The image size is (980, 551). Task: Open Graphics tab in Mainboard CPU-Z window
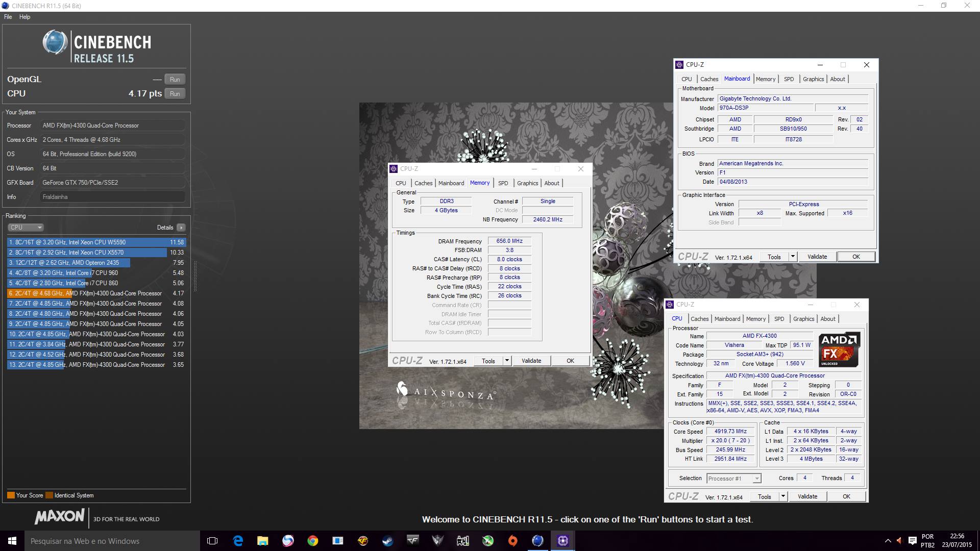click(813, 79)
